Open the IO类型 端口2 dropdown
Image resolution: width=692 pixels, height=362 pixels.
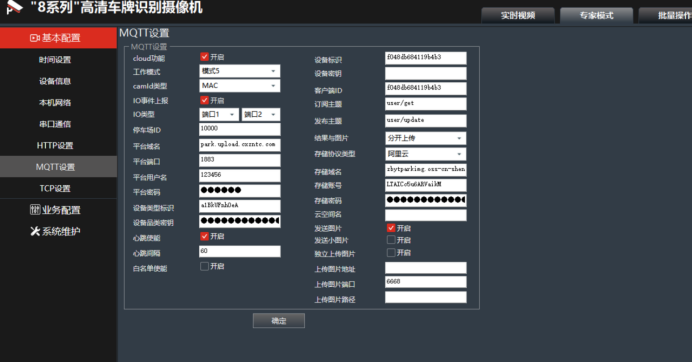tap(261, 115)
